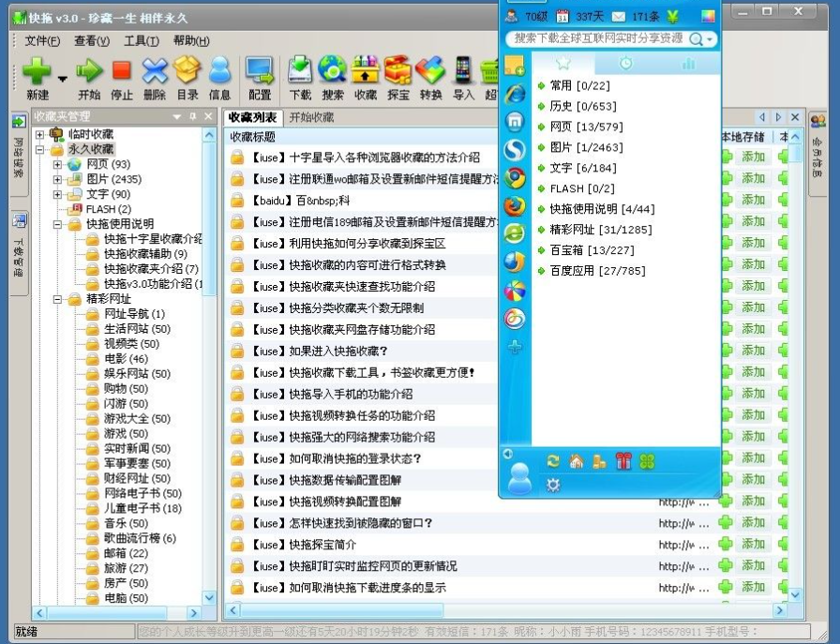Switch to the 收藏列表 tab
This screenshot has width=840, height=644.
click(253, 117)
